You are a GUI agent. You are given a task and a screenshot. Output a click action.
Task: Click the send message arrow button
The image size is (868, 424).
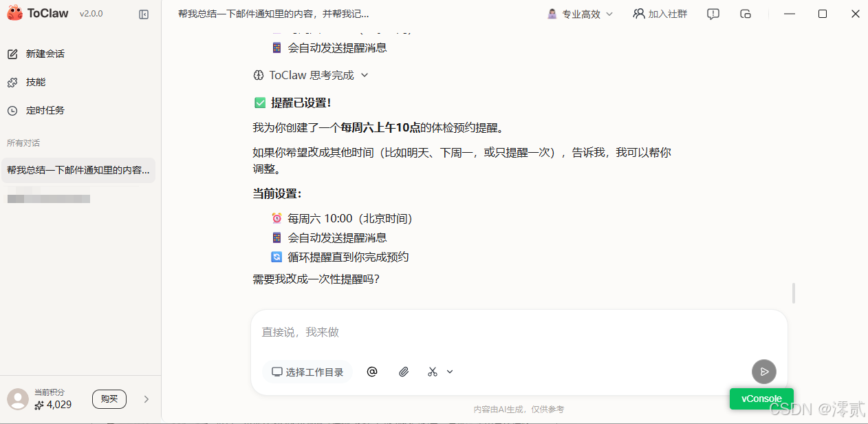764,372
